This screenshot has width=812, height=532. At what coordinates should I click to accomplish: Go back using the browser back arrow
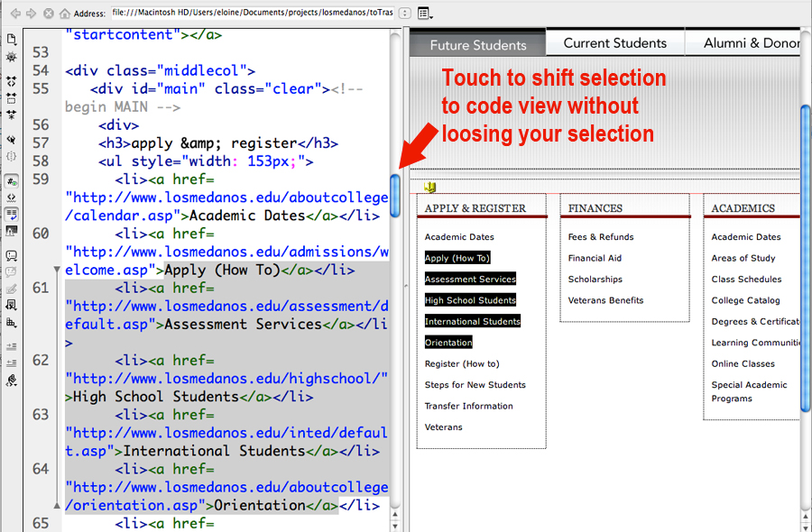(x=14, y=14)
